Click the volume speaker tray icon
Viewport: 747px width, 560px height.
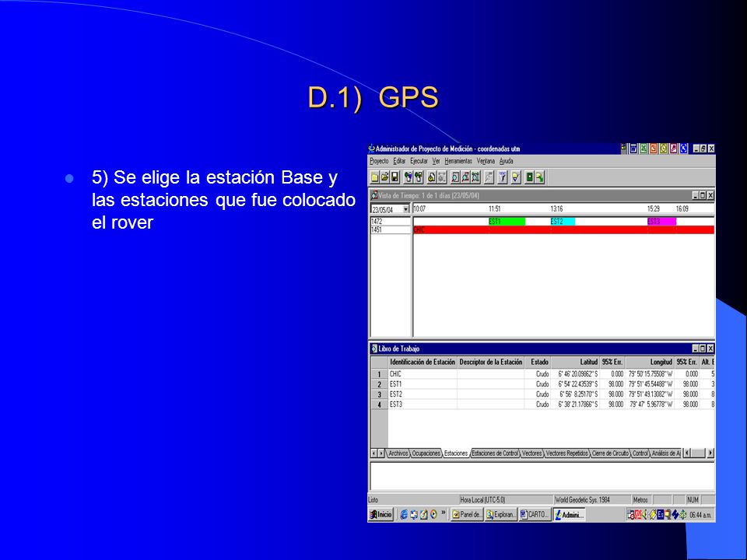[x=644, y=514]
